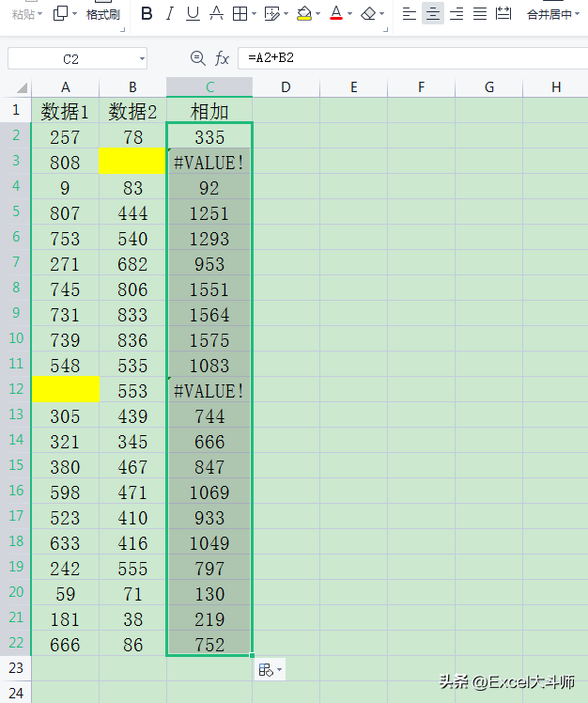Image resolution: width=588 pixels, height=703 pixels.
Task: Click cell with value 1575
Action: (209, 339)
